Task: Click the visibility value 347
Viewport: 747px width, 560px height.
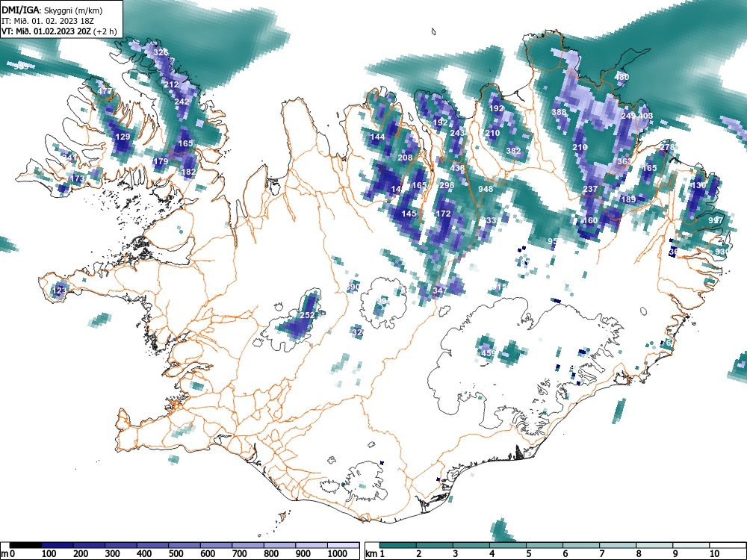Action: click(440, 290)
